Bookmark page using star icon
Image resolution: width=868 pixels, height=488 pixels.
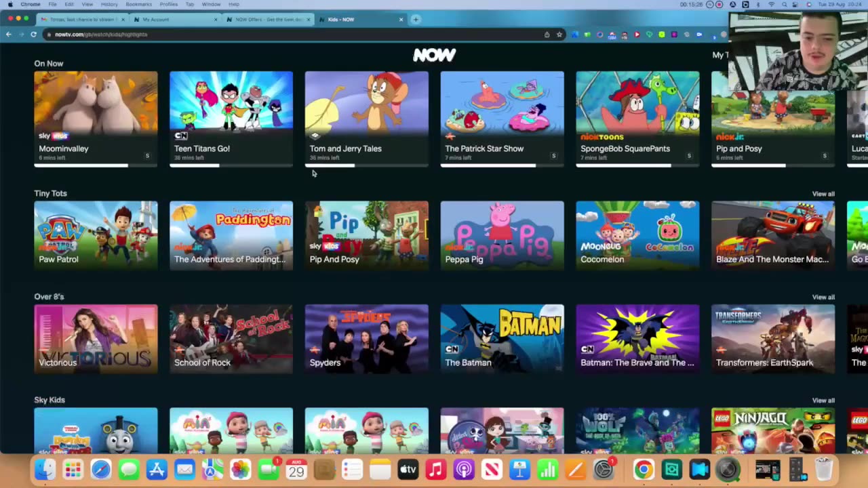pyautogui.click(x=559, y=34)
